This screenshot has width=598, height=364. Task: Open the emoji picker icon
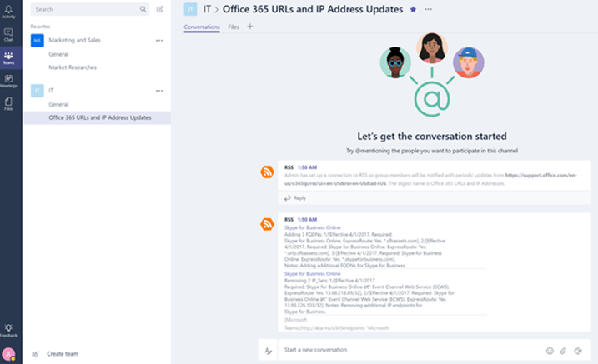[x=550, y=351]
